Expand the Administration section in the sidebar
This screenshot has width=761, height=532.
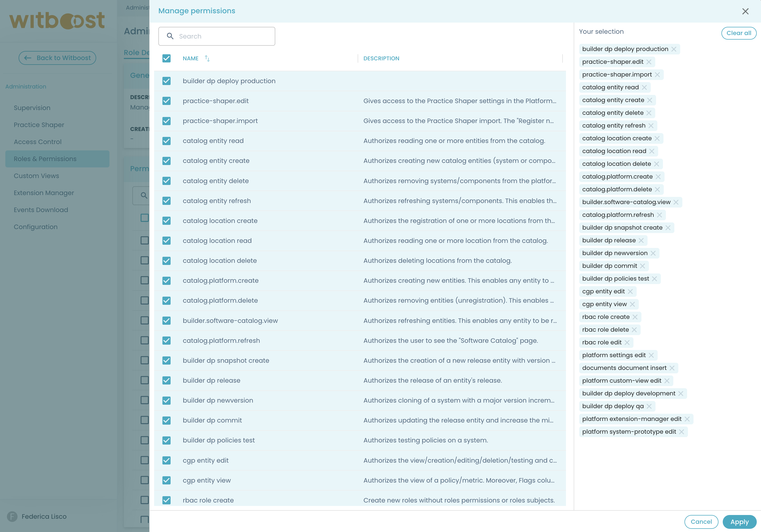(x=26, y=86)
